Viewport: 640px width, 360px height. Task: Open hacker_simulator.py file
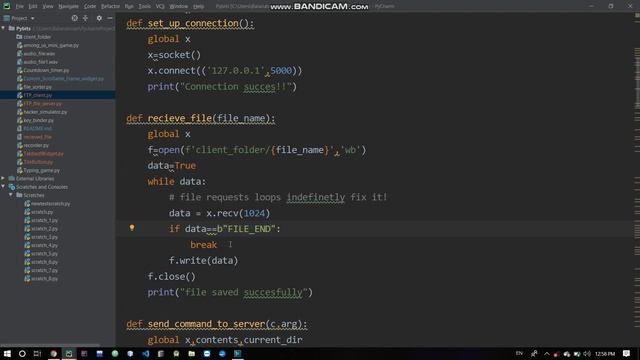pos(45,112)
